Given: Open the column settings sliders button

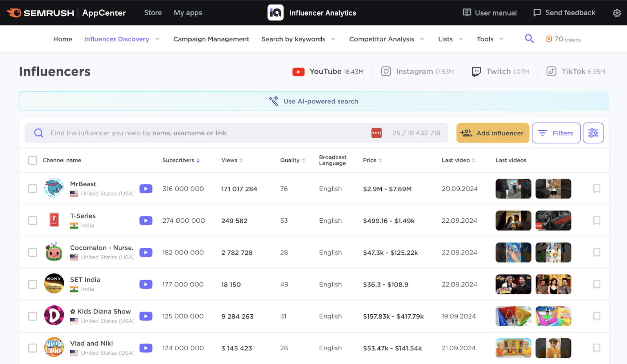Looking at the screenshot, I should click(x=593, y=133).
